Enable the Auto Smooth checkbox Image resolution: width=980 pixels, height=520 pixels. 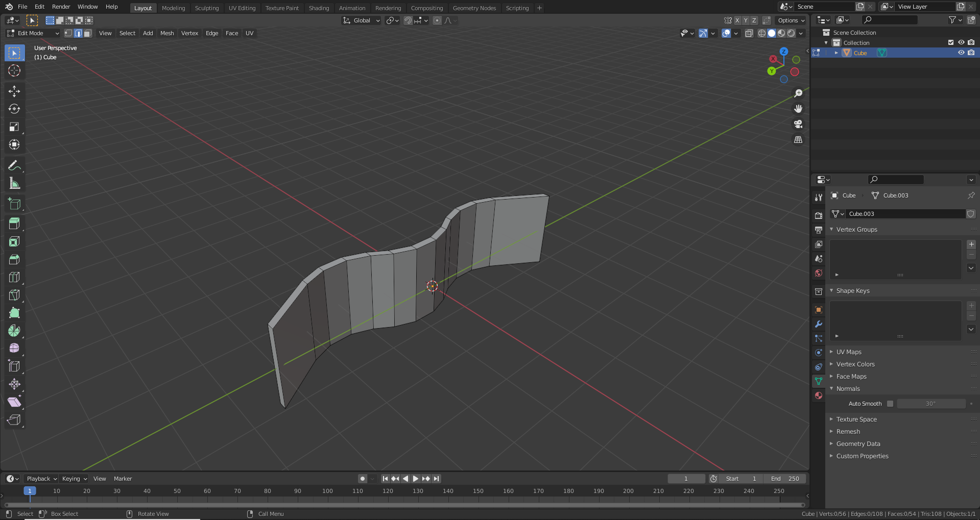click(890, 404)
